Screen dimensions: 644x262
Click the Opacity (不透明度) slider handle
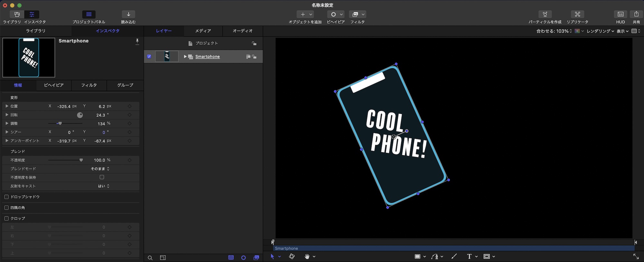(x=81, y=160)
